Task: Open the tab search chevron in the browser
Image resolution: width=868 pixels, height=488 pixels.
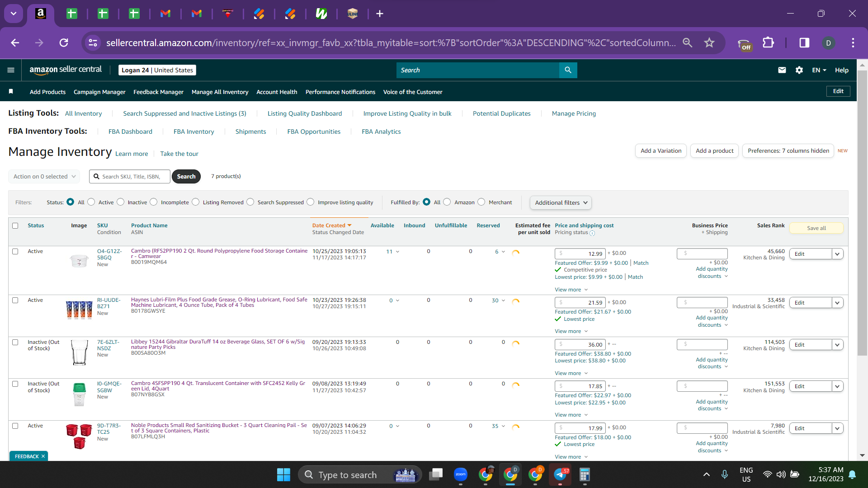Action: [14, 14]
